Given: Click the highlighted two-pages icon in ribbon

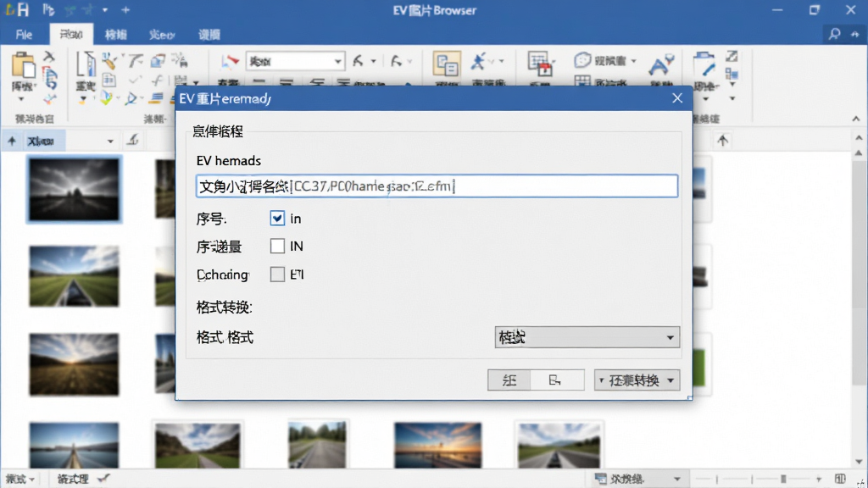Looking at the screenshot, I should click(x=446, y=65).
